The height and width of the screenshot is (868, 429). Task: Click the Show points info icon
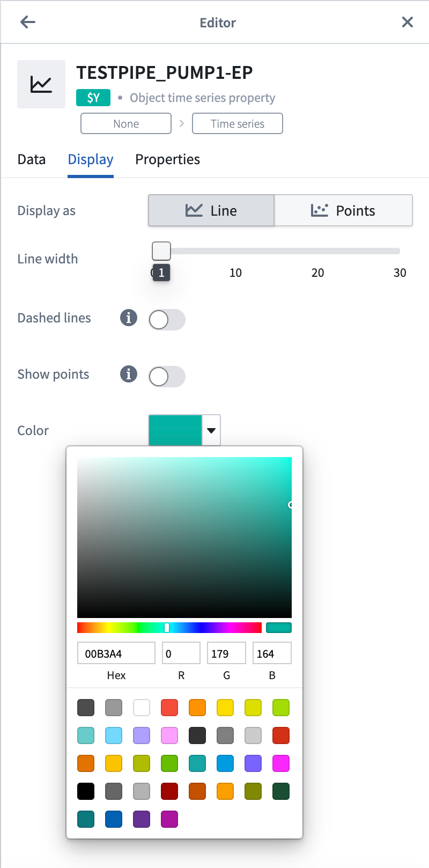[129, 374]
